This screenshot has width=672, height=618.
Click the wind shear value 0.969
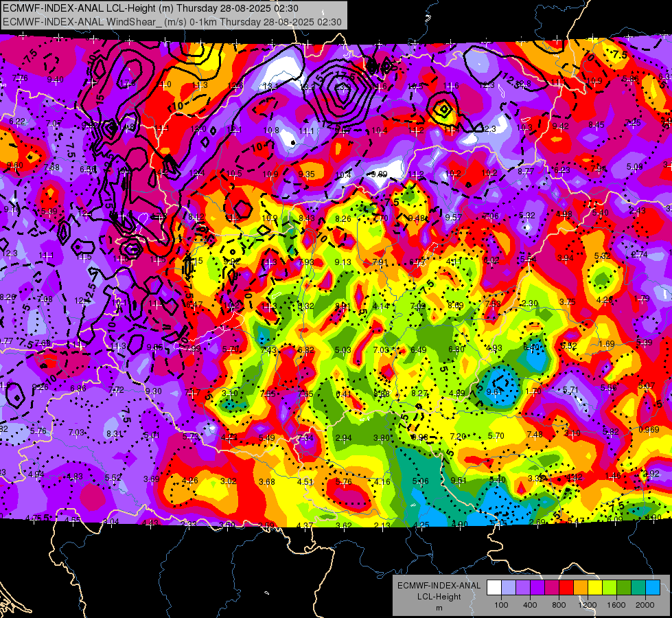tap(649, 430)
